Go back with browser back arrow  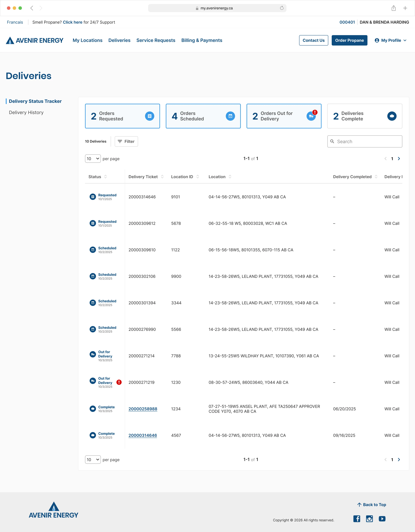32,8
